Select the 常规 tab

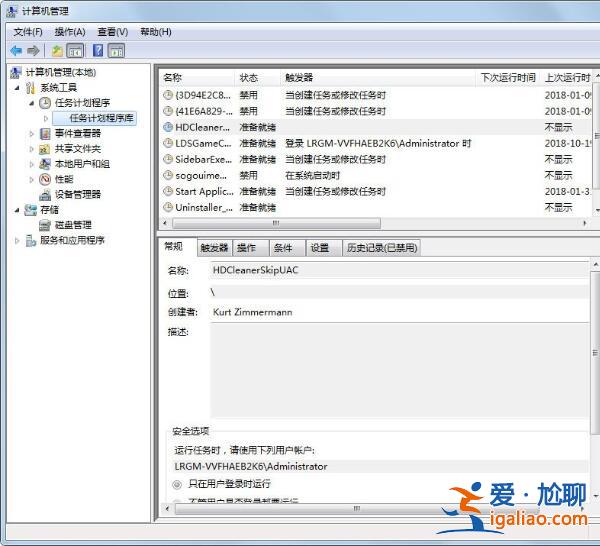tap(178, 247)
